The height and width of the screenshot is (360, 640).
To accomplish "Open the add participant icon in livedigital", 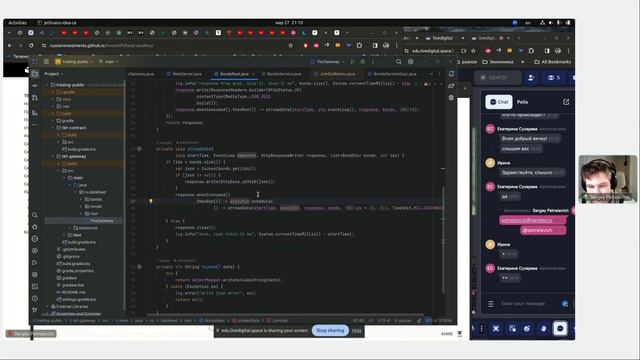I will [531, 78].
